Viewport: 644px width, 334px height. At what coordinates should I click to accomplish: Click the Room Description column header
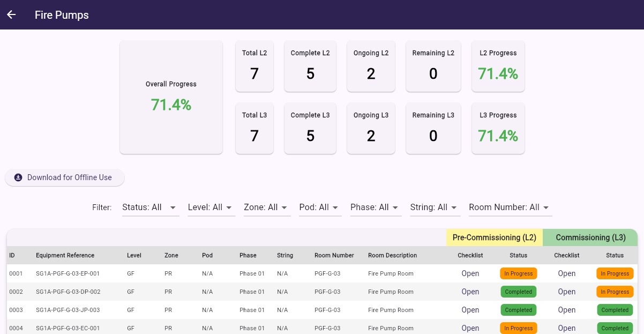point(393,255)
